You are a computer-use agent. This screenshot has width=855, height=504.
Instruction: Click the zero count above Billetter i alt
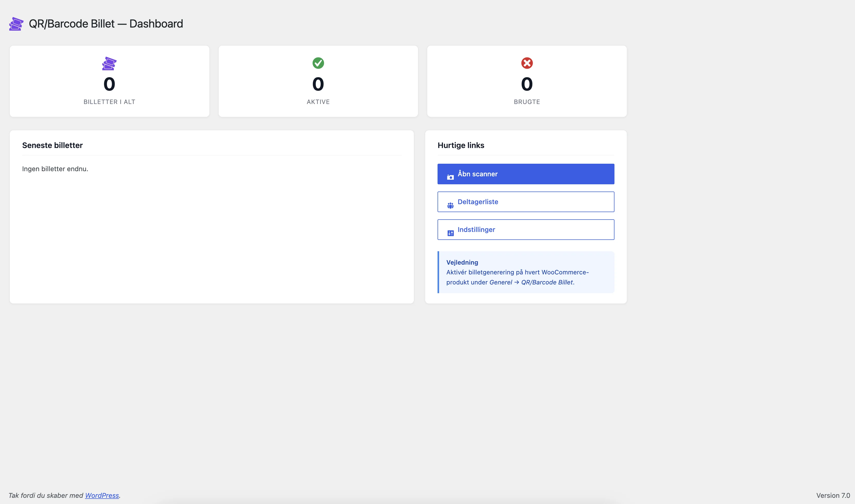[109, 84]
